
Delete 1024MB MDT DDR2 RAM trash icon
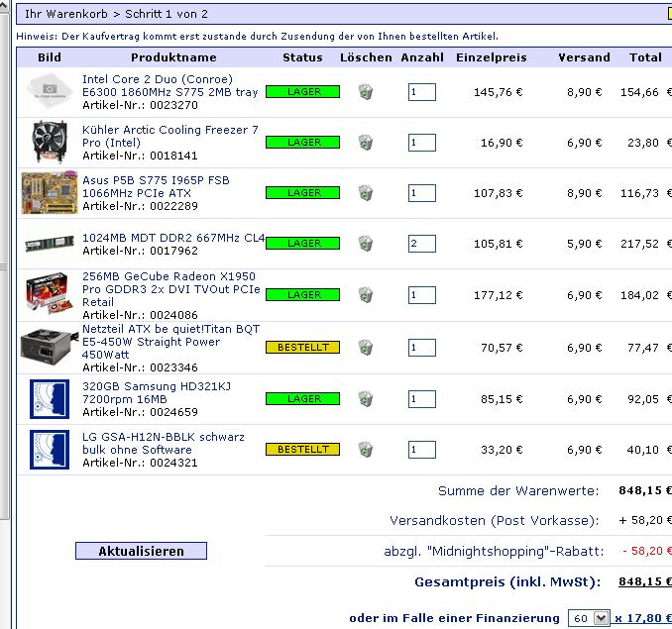366,244
